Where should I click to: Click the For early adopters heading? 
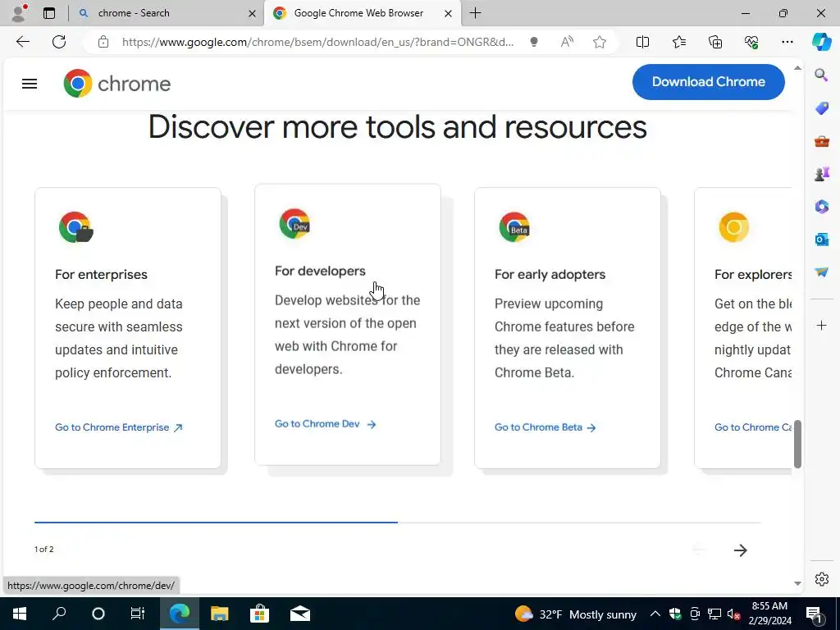point(550,274)
